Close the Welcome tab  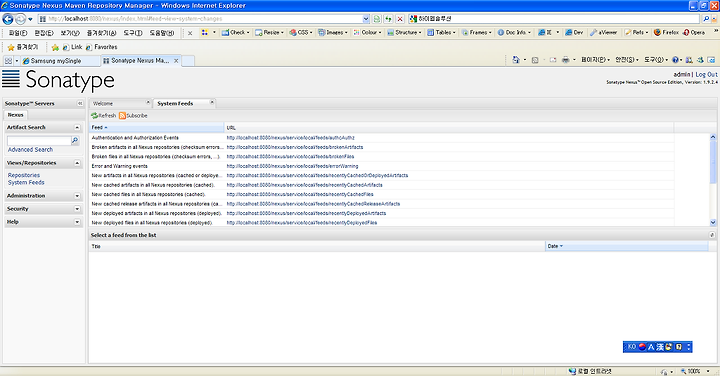(x=148, y=102)
